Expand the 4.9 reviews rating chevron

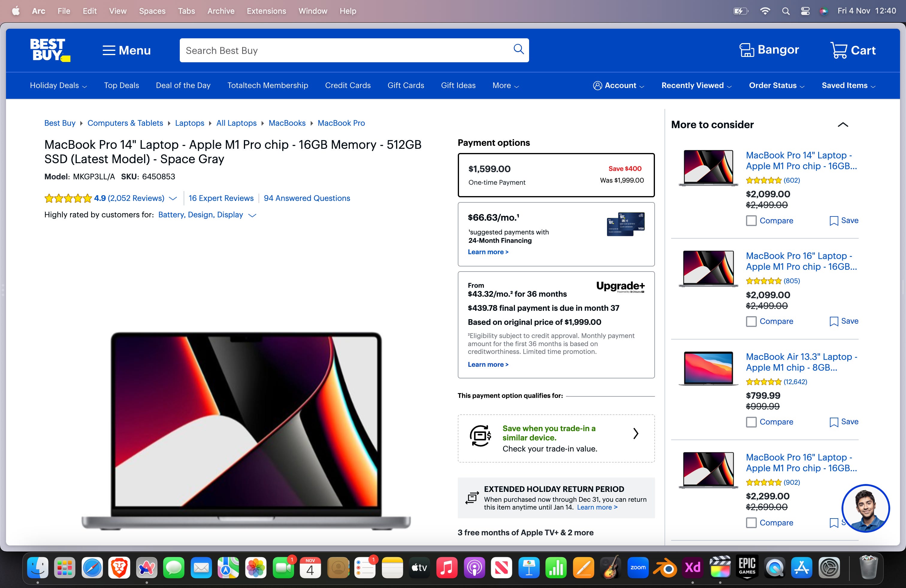(173, 198)
